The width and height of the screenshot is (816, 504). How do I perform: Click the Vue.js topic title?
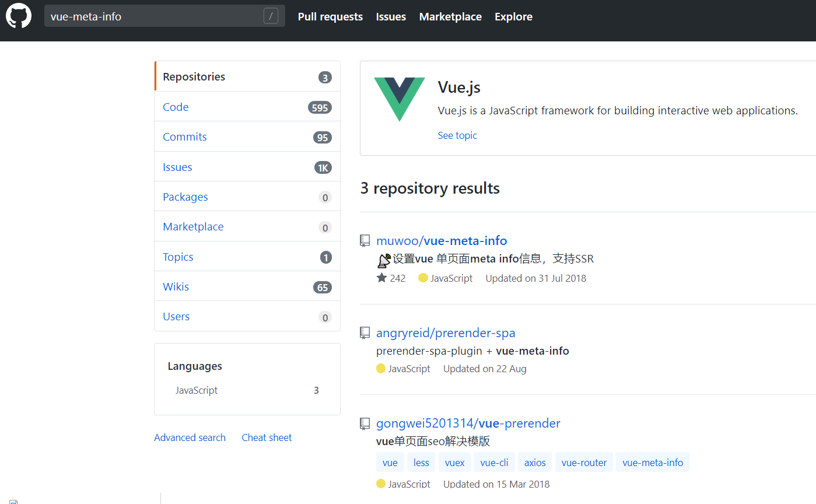(459, 87)
